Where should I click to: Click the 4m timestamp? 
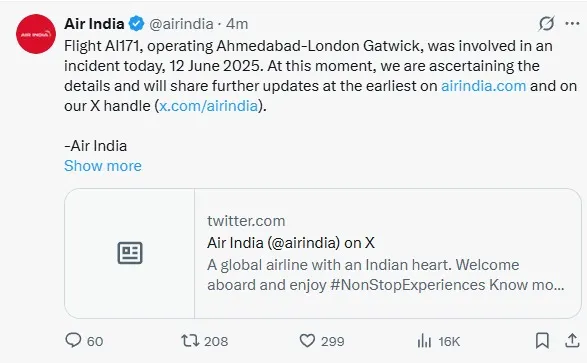[x=237, y=24]
